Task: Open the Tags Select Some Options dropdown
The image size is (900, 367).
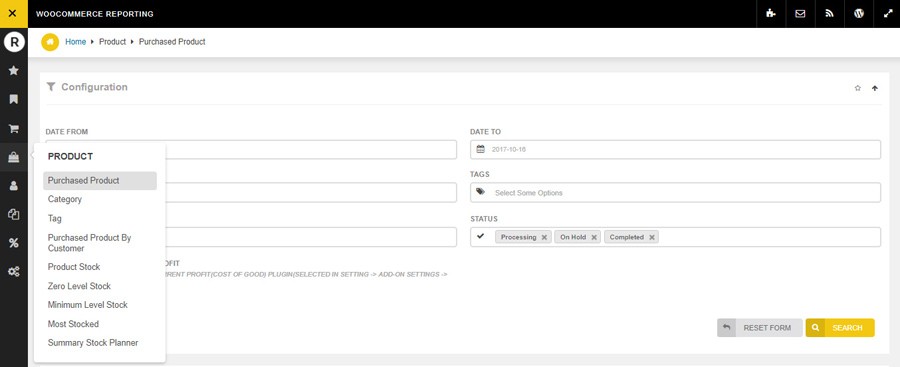Action: pos(675,192)
